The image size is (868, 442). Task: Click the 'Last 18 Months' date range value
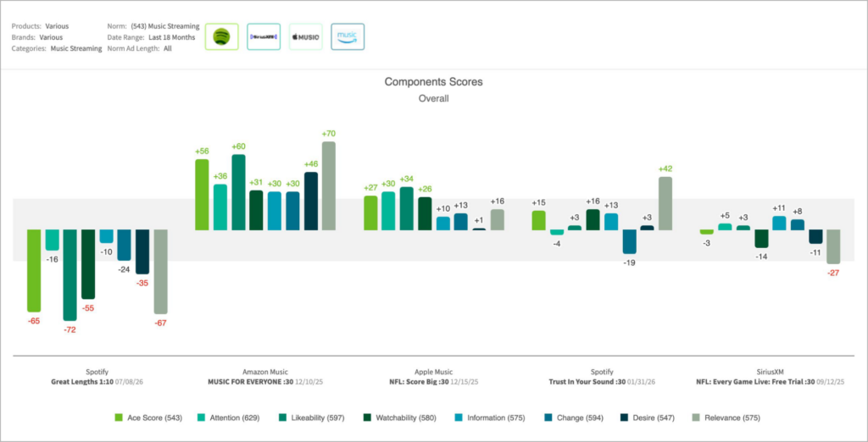(171, 37)
